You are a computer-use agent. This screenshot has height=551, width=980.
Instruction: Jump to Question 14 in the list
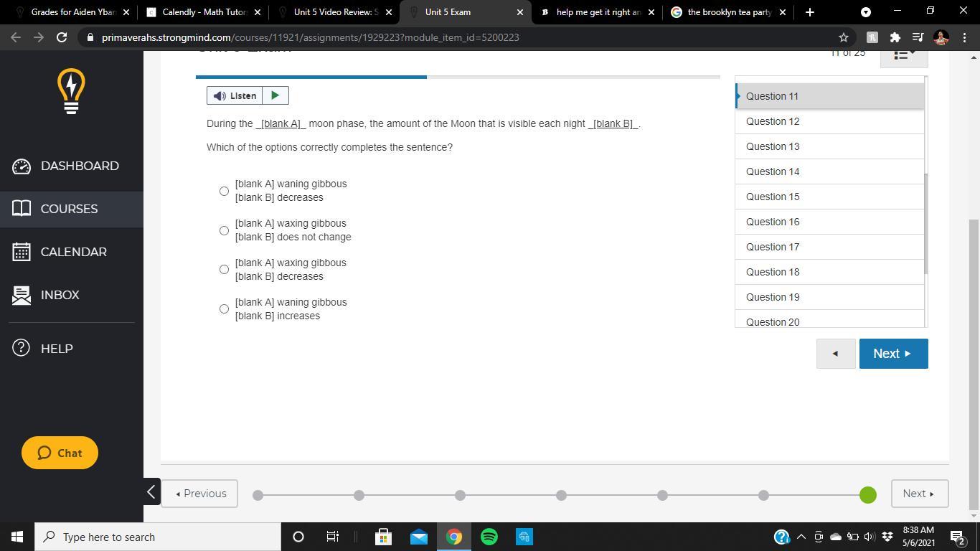click(x=829, y=171)
